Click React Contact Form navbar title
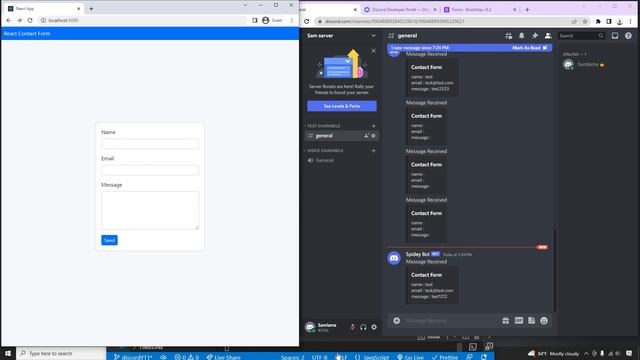This screenshot has height=360, width=640. click(x=27, y=34)
